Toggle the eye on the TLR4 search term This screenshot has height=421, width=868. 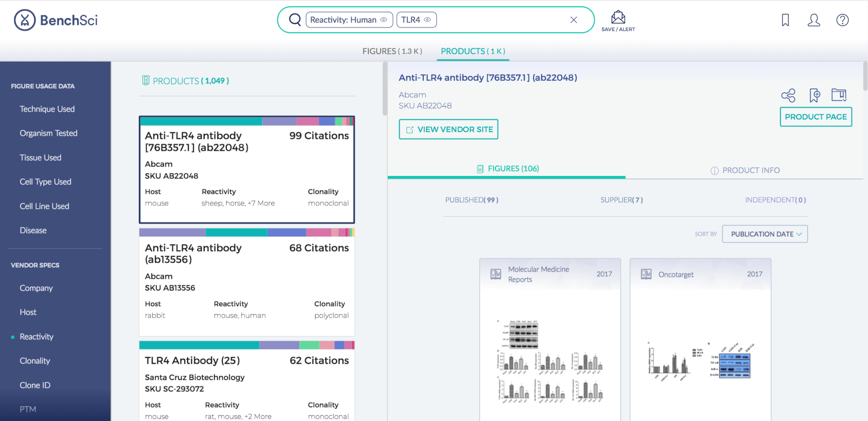(x=428, y=19)
